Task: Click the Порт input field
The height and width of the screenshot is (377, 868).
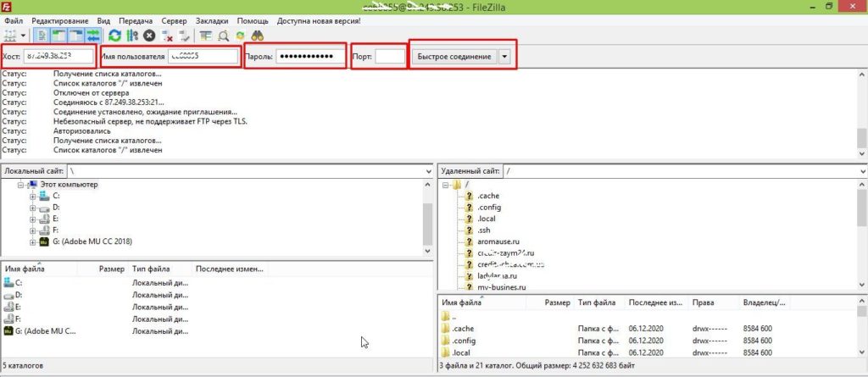Action: (390, 56)
